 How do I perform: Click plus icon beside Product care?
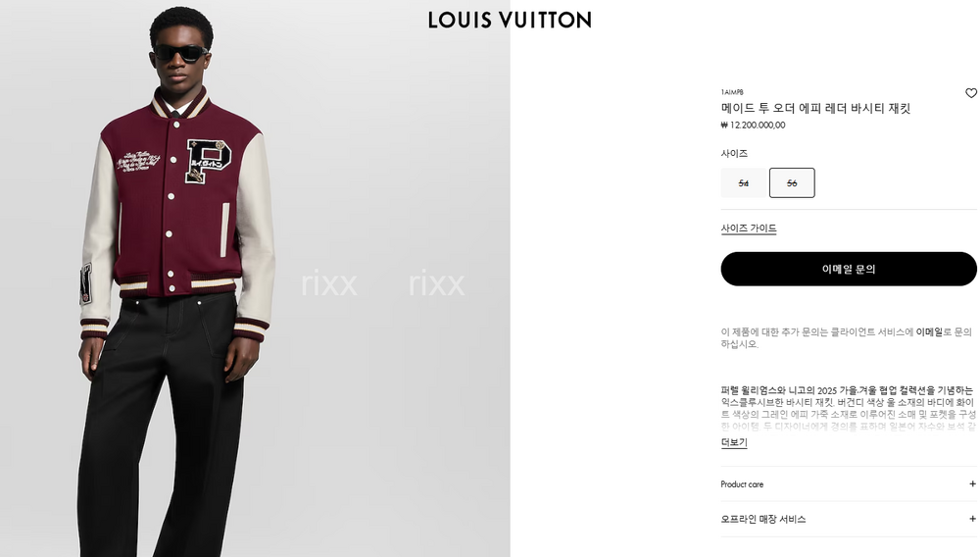(972, 483)
